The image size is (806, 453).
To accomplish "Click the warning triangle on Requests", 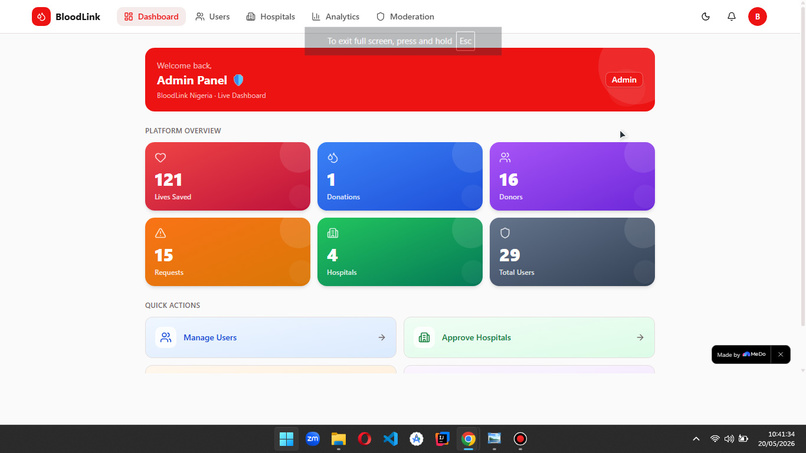I will [x=160, y=233].
